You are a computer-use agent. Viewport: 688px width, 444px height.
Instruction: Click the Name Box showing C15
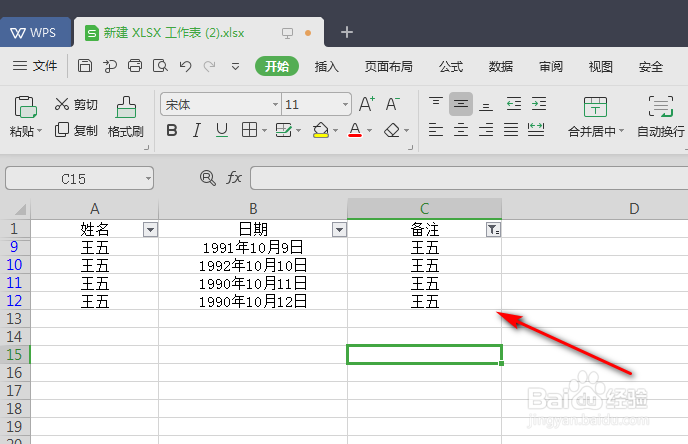coord(79,178)
